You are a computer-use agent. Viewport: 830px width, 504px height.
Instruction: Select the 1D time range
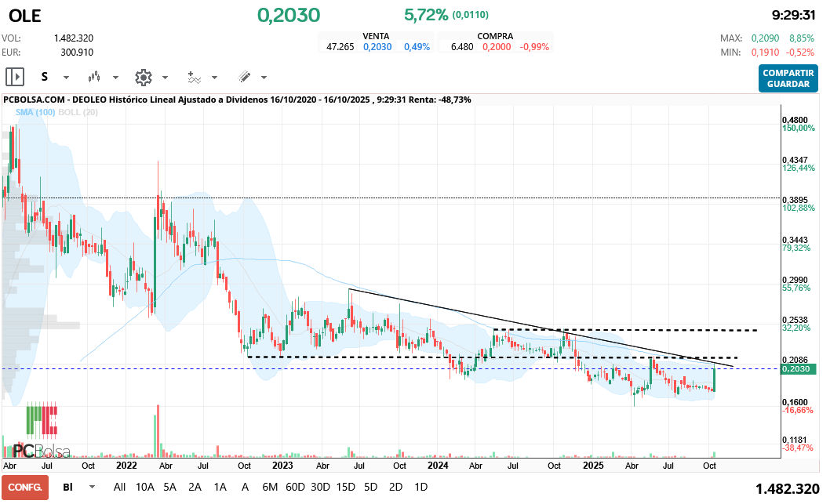(420, 487)
